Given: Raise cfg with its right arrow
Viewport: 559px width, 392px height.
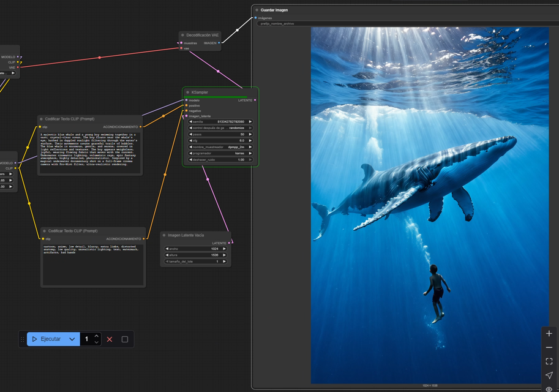Looking at the screenshot, I should [x=250, y=140].
